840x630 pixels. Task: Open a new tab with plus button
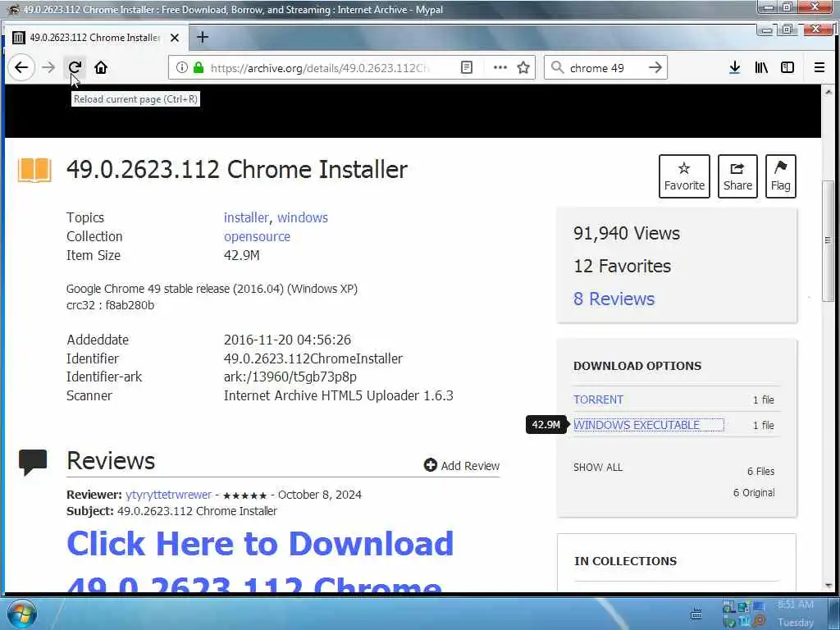point(203,37)
